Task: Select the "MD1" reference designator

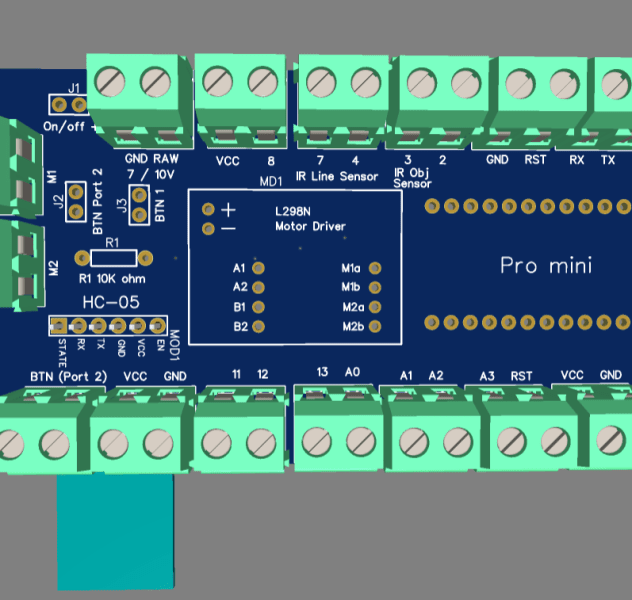Action: [270, 182]
